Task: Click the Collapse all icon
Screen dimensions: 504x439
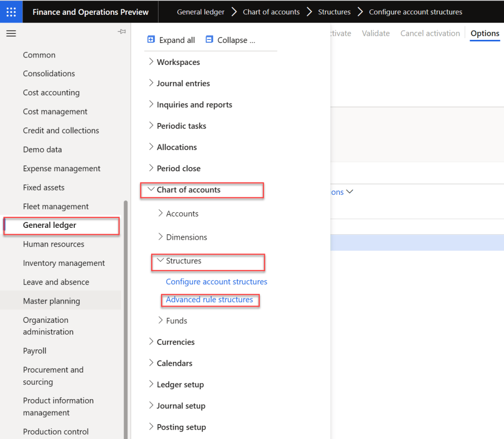Action: tap(210, 40)
